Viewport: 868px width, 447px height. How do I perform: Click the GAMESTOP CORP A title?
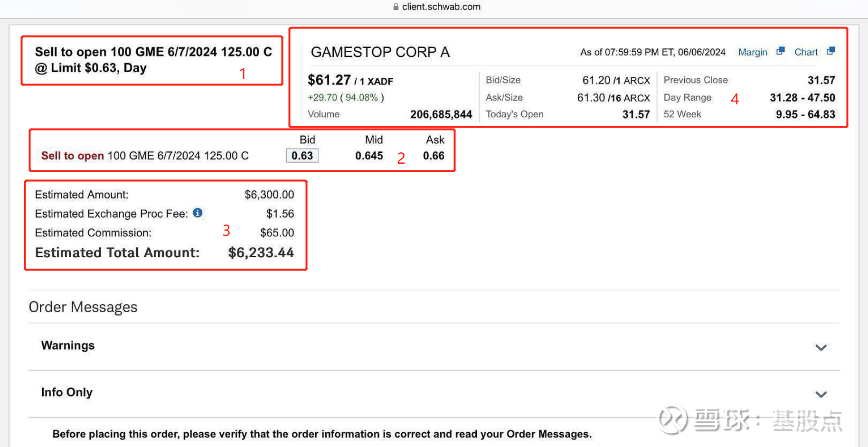pyautogui.click(x=380, y=52)
